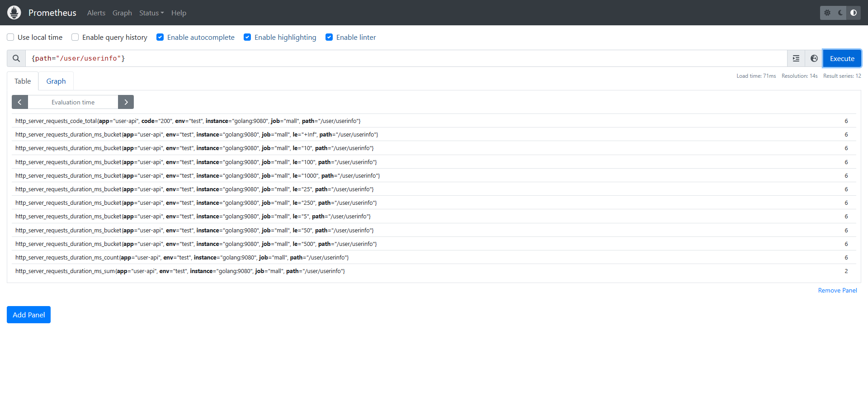Image resolution: width=868 pixels, height=420 pixels.
Task: Switch to dark theme moon icon
Action: [x=840, y=13]
